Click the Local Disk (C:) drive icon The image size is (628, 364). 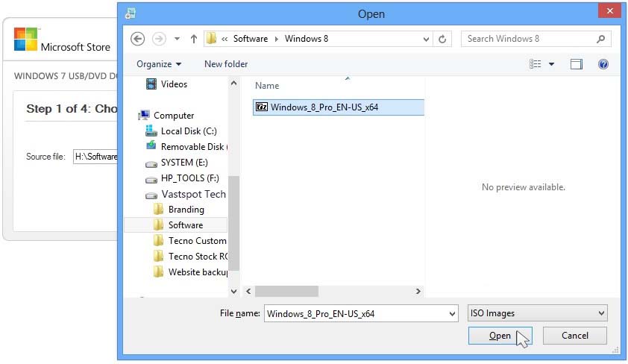[x=151, y=131]
